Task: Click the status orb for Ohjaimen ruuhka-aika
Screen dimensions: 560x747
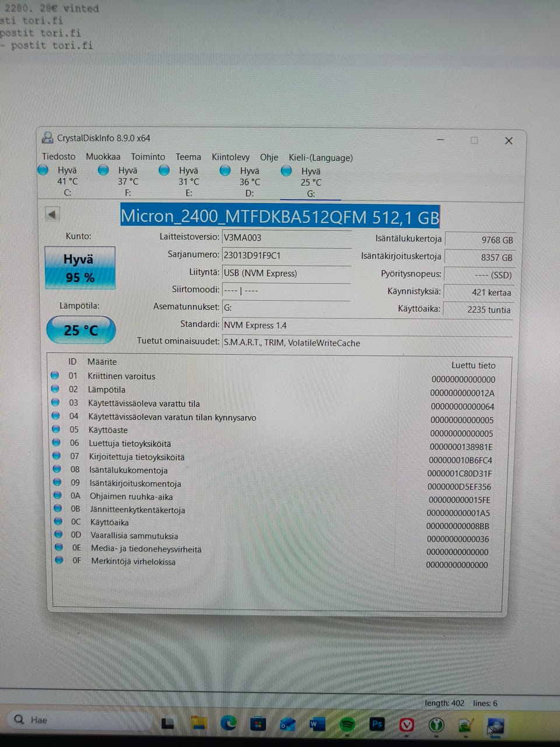Action: 57,495
